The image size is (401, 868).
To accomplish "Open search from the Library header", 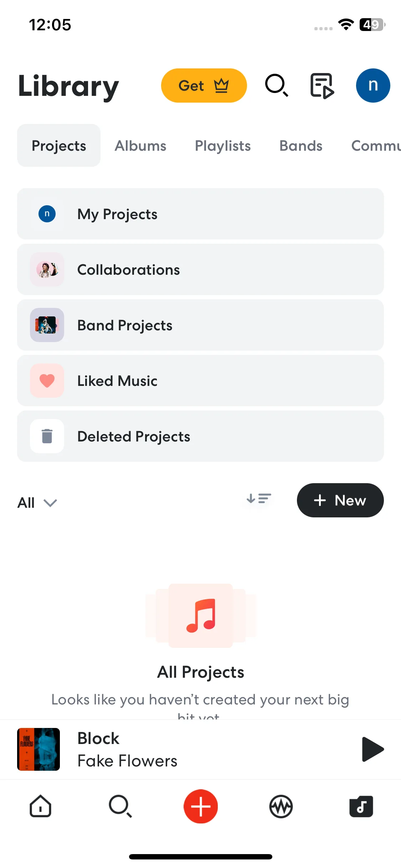I will 277,86.
